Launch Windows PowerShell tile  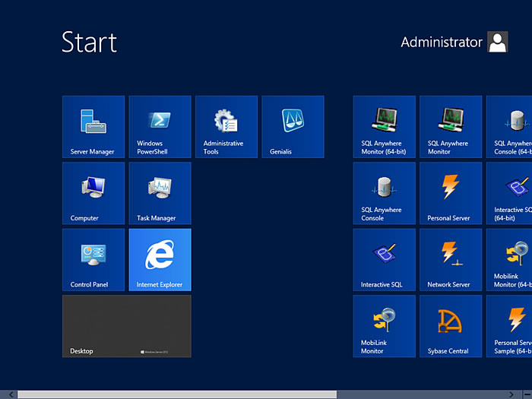click(x=160, y=127)
